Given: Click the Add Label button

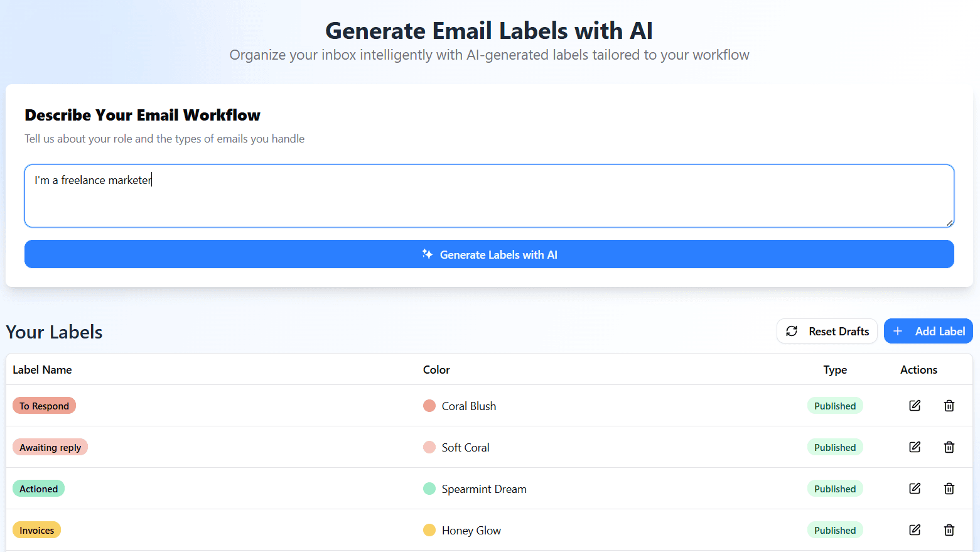Looking at the screenshot, I should pos(928,331).
